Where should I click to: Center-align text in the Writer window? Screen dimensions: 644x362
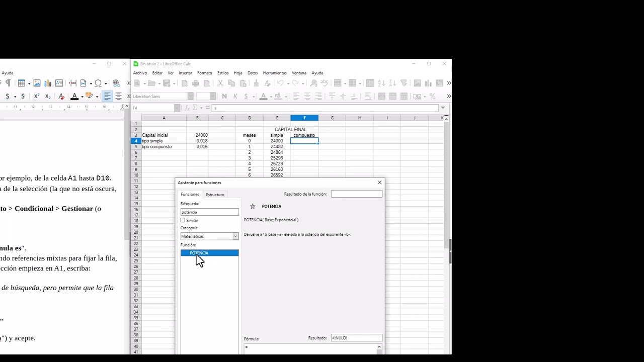(x=118, y=96)
